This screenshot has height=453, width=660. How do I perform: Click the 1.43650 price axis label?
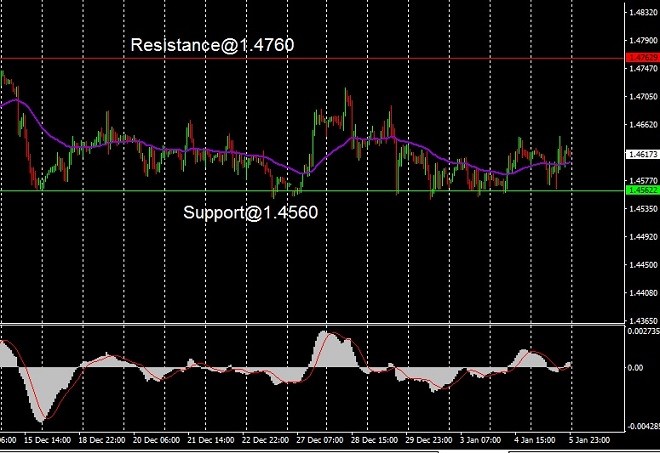click(x=643, y=321)
